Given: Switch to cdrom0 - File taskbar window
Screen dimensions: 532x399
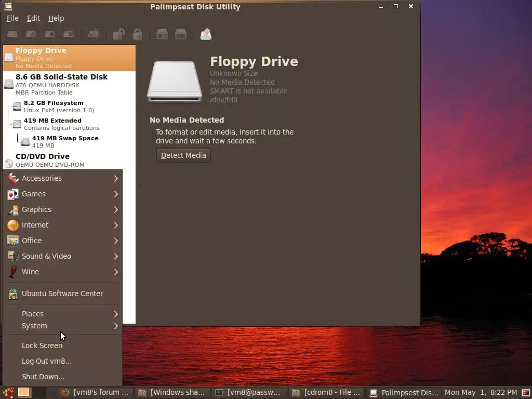Looking at the screenshot, I should point(326,393).
